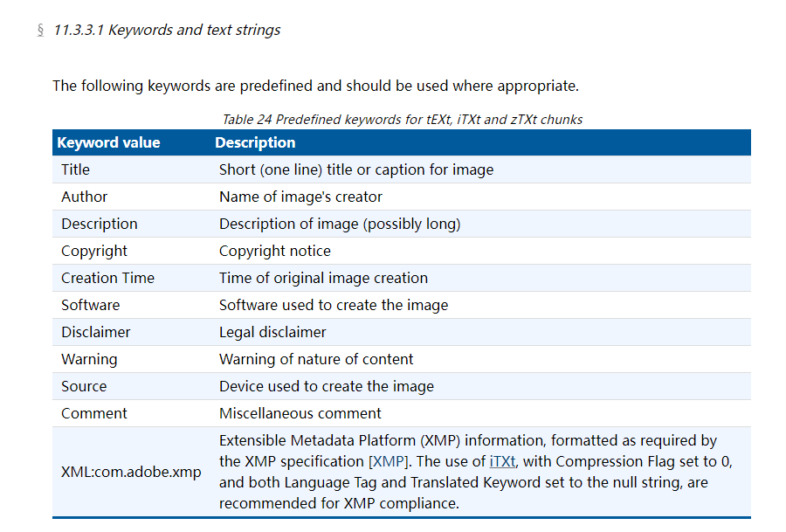Viewport: 786px width, 532px height.
Task: Click the Comment keyword cell
Action: click(131, 413)
